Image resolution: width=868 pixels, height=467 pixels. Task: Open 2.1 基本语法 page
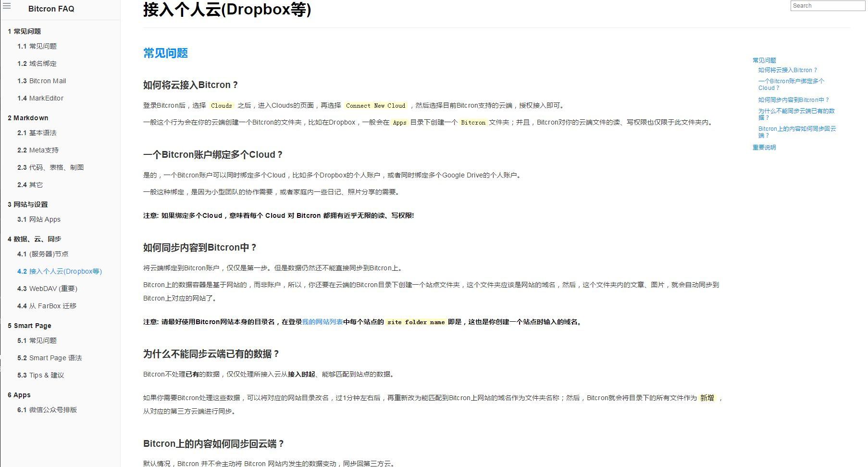point(37,133)
